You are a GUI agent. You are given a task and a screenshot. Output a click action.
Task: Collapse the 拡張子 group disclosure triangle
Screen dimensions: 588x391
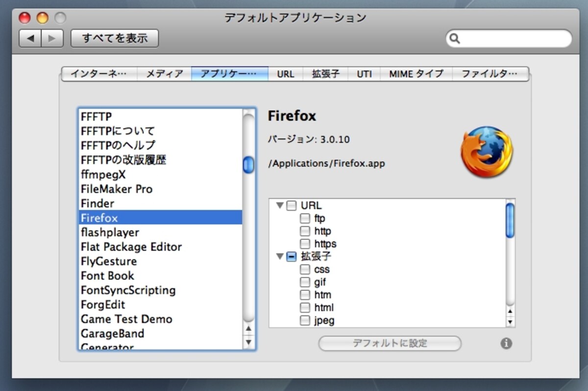(280, 256)
